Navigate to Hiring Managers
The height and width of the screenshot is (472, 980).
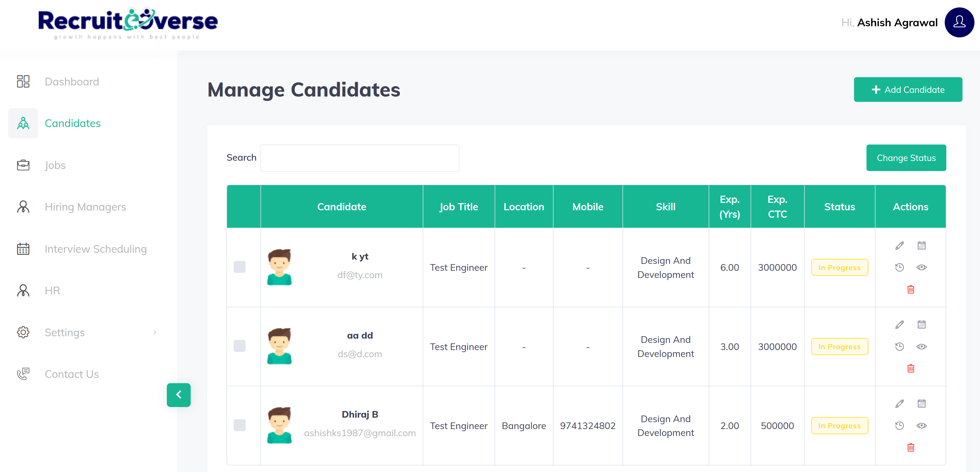pyautogui.click(x=85, y=207)
